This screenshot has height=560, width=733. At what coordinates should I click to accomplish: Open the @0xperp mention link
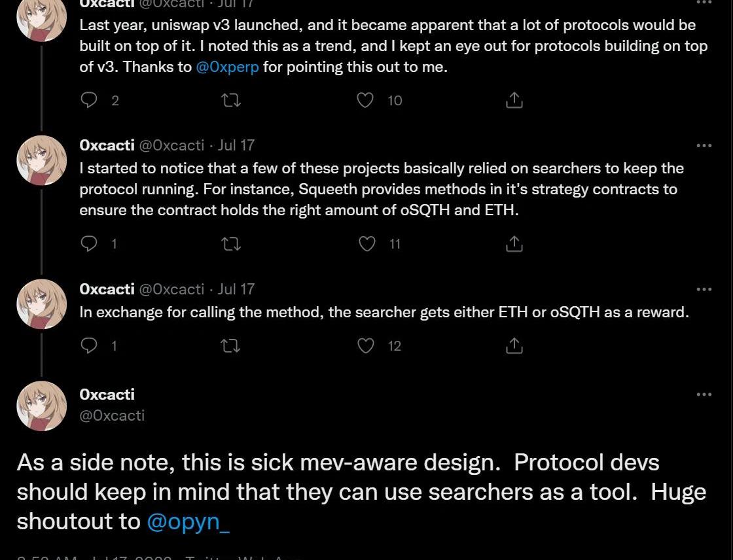(x=227, y=67)
